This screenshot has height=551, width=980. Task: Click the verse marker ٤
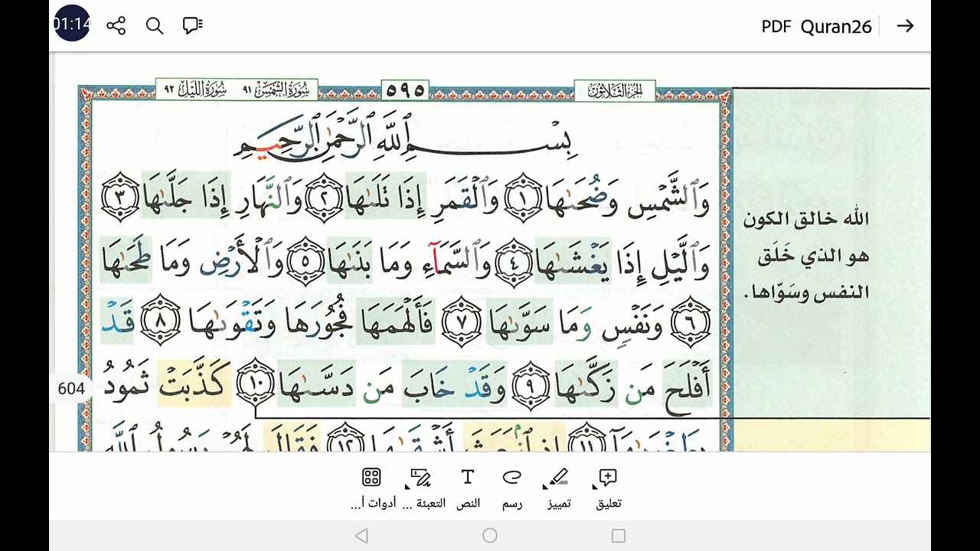514,262
